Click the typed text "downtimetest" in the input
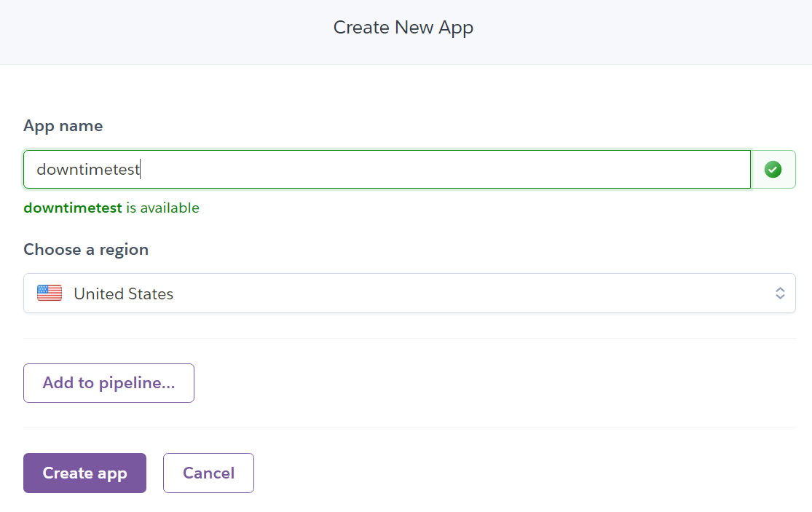Viewport: 812px width, 512px height. point(87,170)
